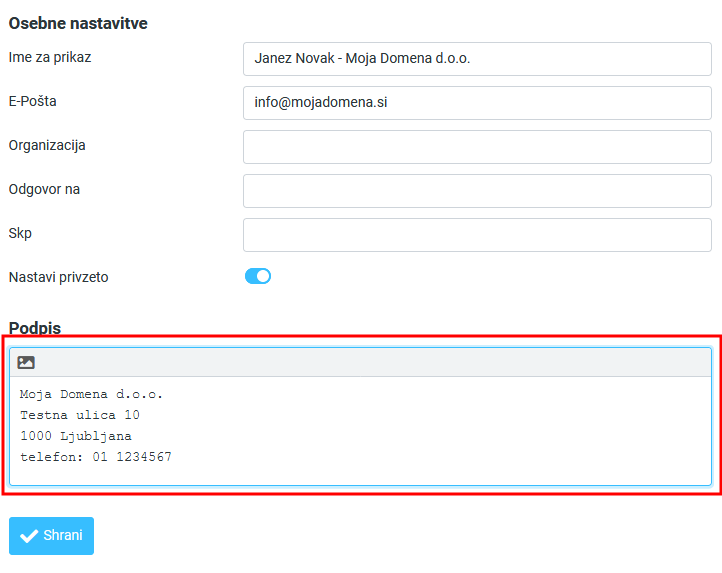Place cursor on Testna ulica 10 line

click(x=80, y=415)
